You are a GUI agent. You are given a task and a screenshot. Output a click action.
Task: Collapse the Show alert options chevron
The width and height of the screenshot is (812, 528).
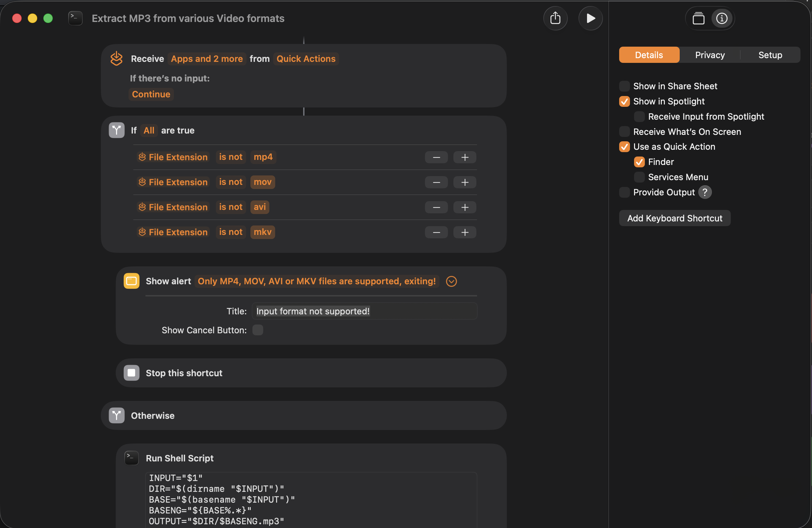[x=451, y=281]
